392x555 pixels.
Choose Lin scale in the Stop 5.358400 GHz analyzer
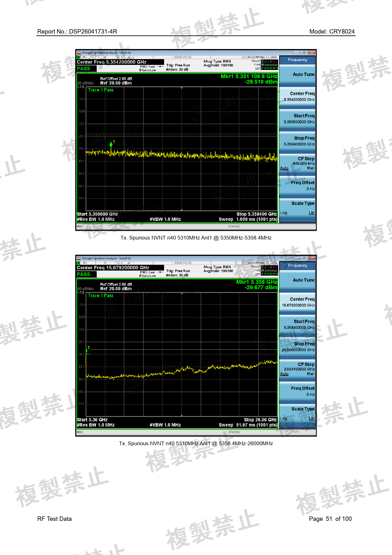coord(312,213)
